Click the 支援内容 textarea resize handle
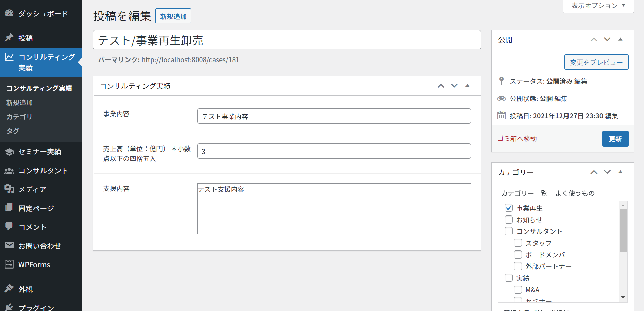The height and width of the screenshot is (311, 644). click(468, 231)
